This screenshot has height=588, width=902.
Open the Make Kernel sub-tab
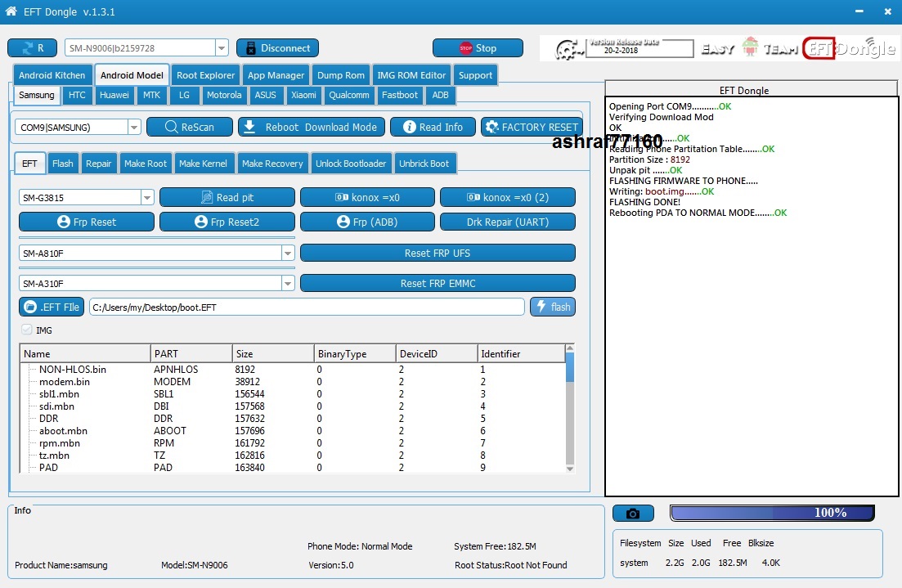click(x=203, y=164)
